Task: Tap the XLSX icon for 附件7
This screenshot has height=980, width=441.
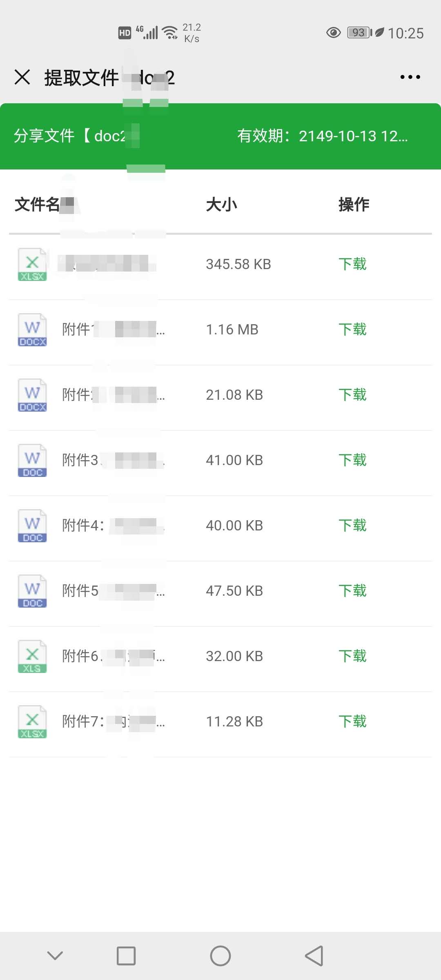Action: coord(32,722)
